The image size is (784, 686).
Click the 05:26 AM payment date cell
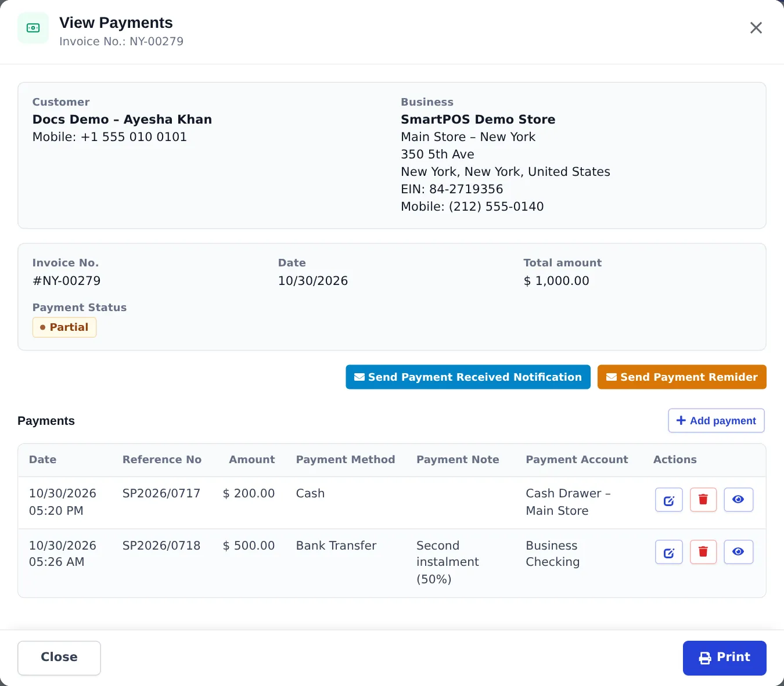[x=63, y=554]
